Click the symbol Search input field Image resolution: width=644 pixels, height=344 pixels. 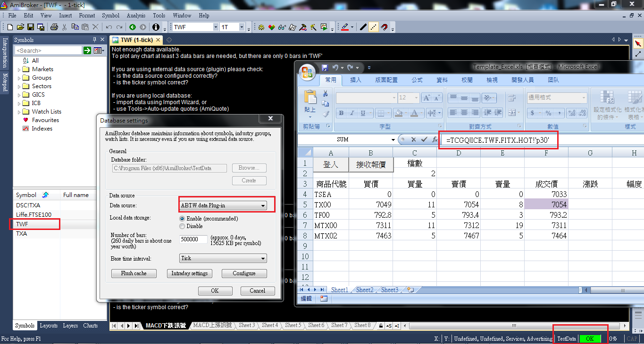(48, 50)
